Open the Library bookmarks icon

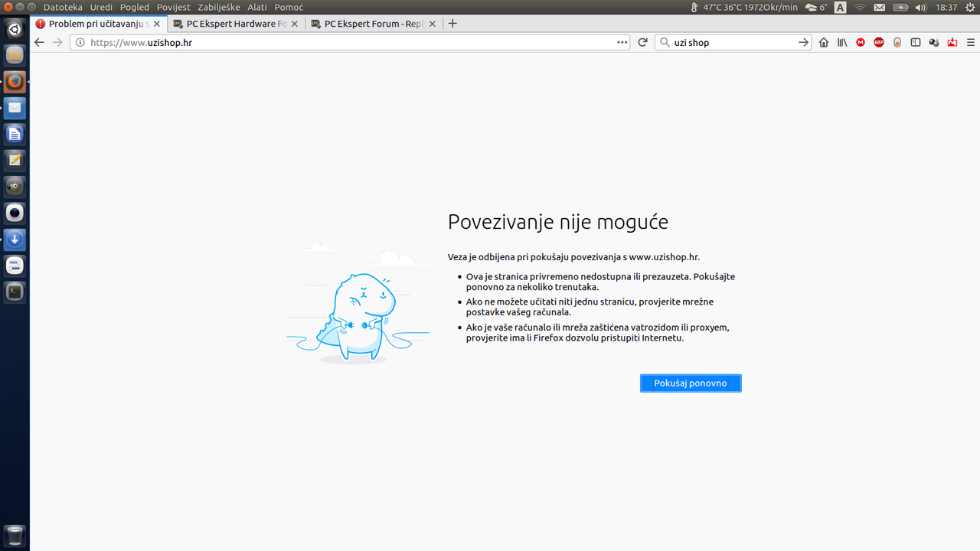tap(842, 43)
